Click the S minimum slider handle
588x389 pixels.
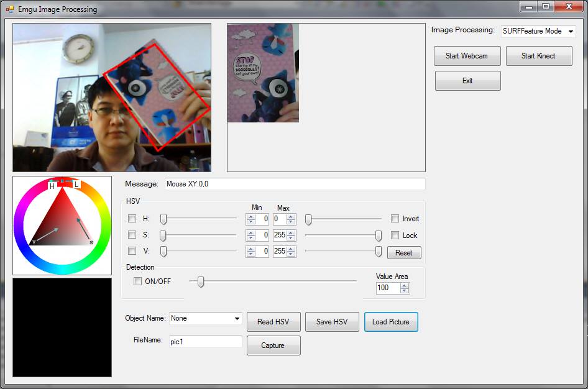click(163, 236)
